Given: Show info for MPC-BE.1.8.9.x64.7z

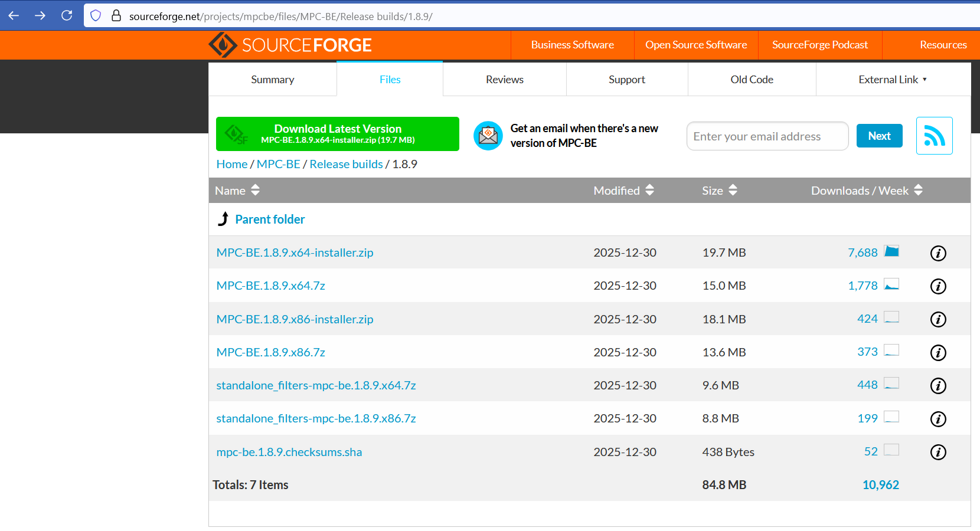Looking at the screenshot, I should (938, 286).
